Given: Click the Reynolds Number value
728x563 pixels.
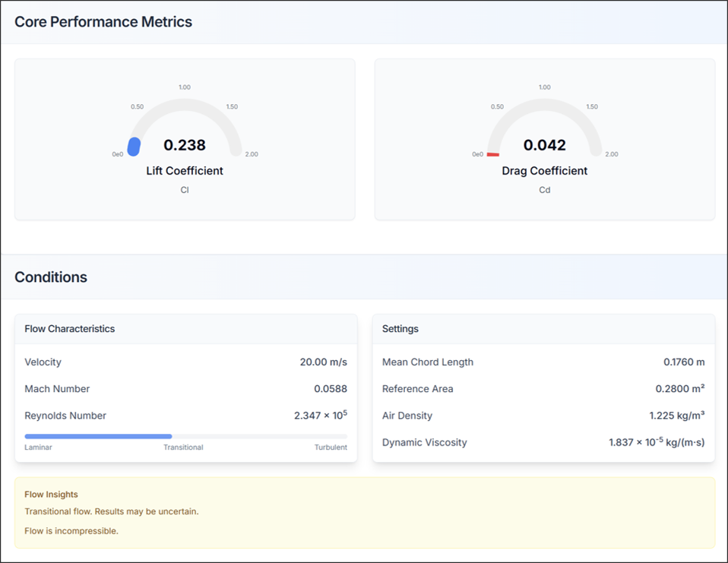Looking at the screenshot, I should (x=320, y=416).
